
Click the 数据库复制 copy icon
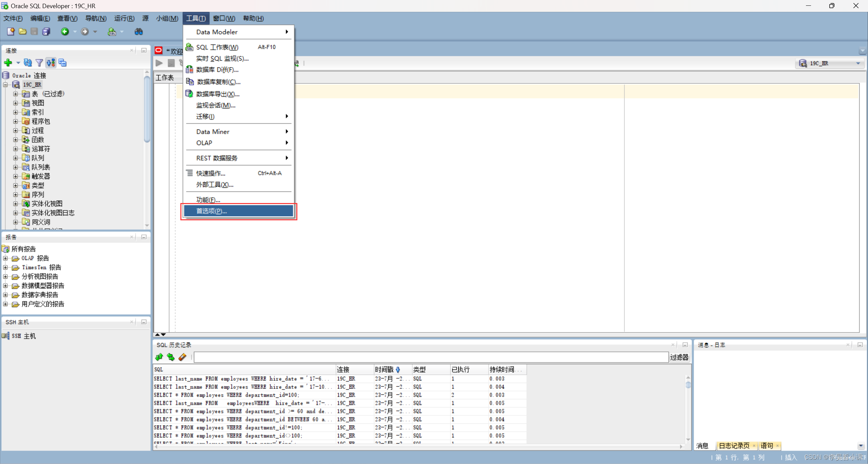pos(190,82)
